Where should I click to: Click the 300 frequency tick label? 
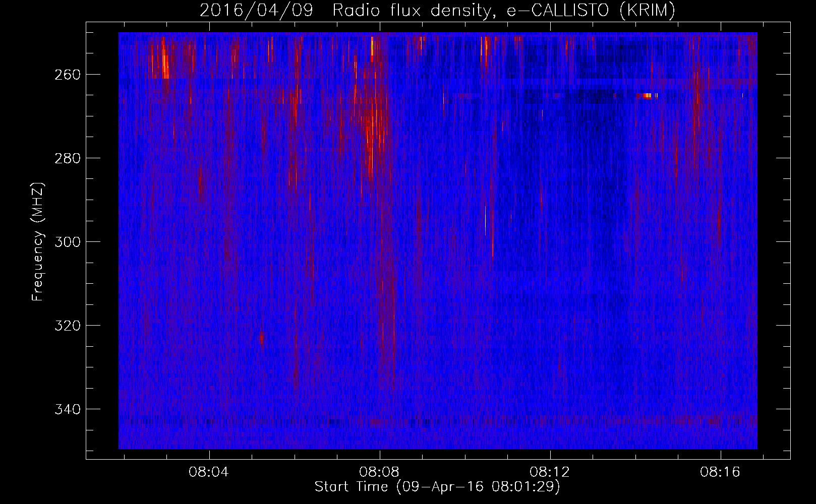point(67,242)
